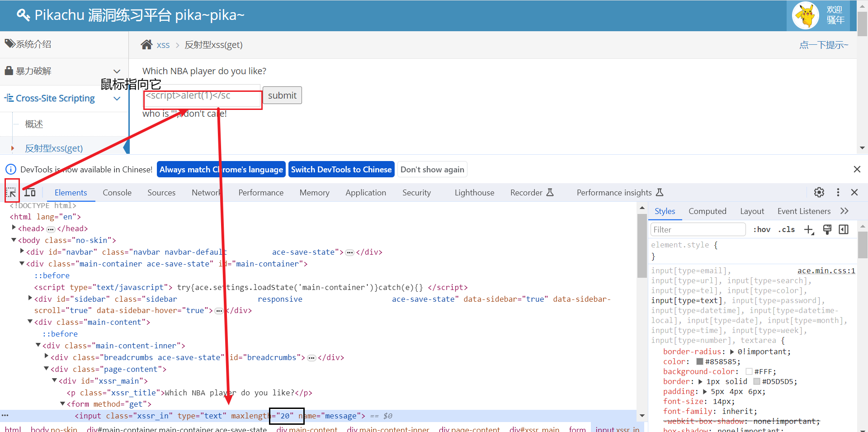Screen dimensions: 868x432
Task: Switch to the Sources tab
Action: (x=161, y=193)
